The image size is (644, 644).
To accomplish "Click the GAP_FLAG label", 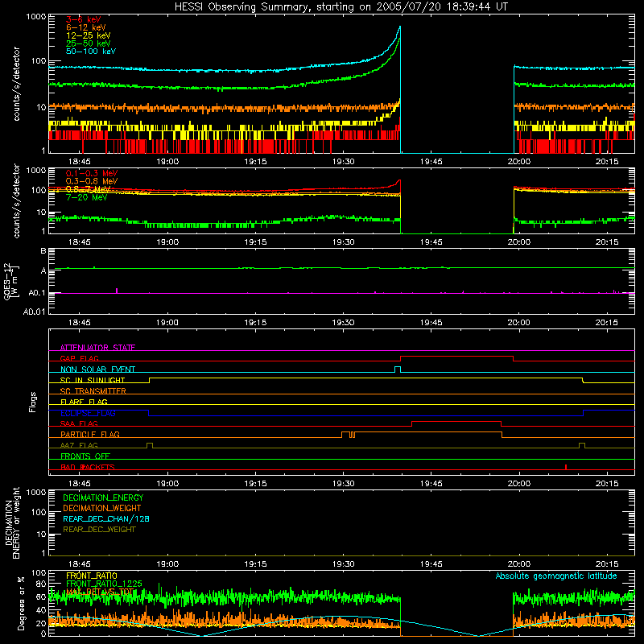I will [79, 358].
